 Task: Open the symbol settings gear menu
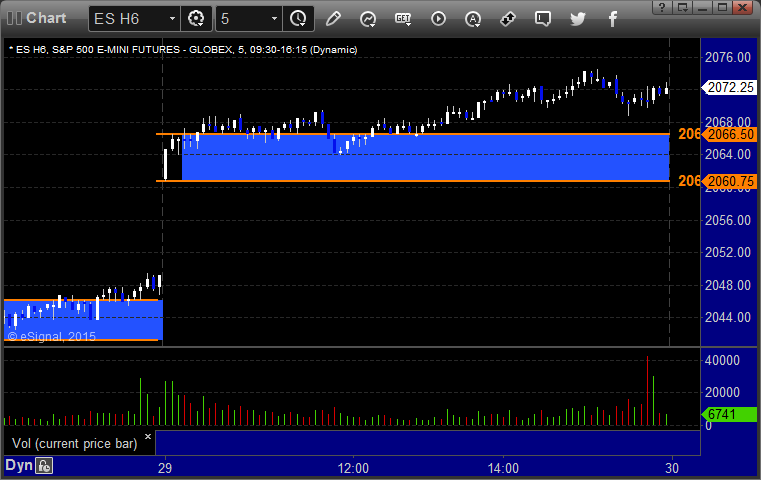pyautogui.click(x=196, y=19)
